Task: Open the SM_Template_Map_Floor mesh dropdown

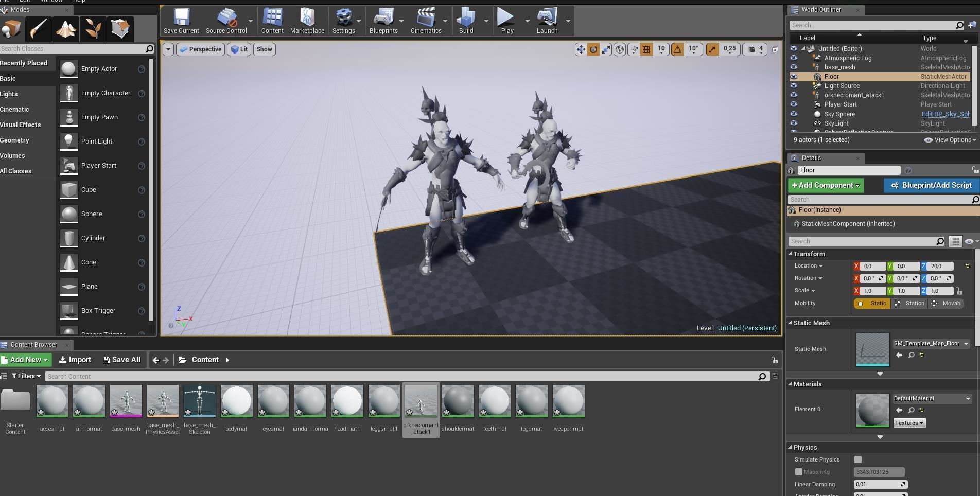Action: click(x=931, y=343)
